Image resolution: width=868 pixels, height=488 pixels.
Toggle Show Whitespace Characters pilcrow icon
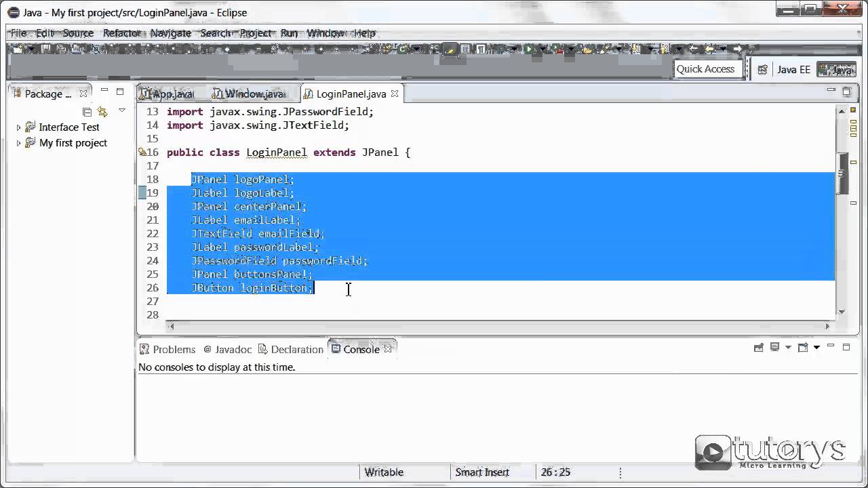[480, 49]
